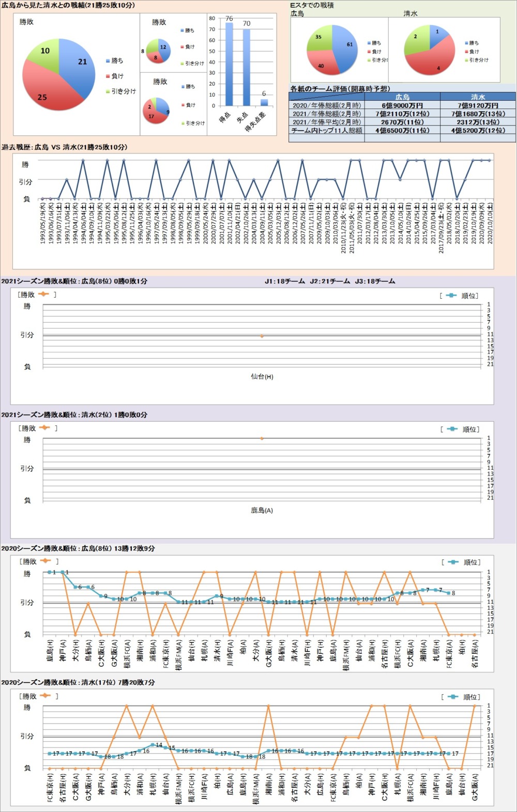Click the 7億2110万(12位) cell

(x=403, y=114)
